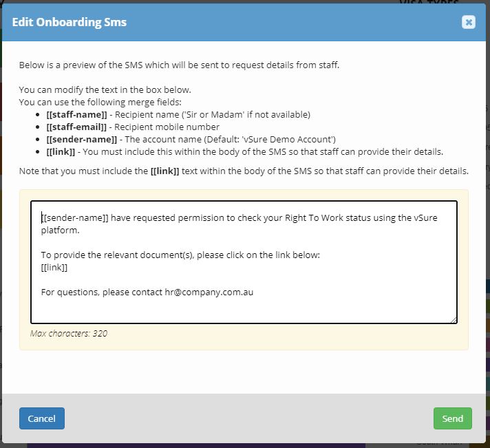Click the Edit Onboarding Sms title
Screen dimensions: 490x448
70,22
